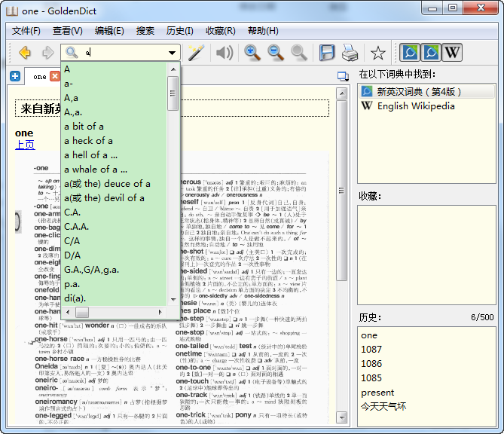
Task: Select suggestion 'a hell of a ...'
Action: pos(115,155)
